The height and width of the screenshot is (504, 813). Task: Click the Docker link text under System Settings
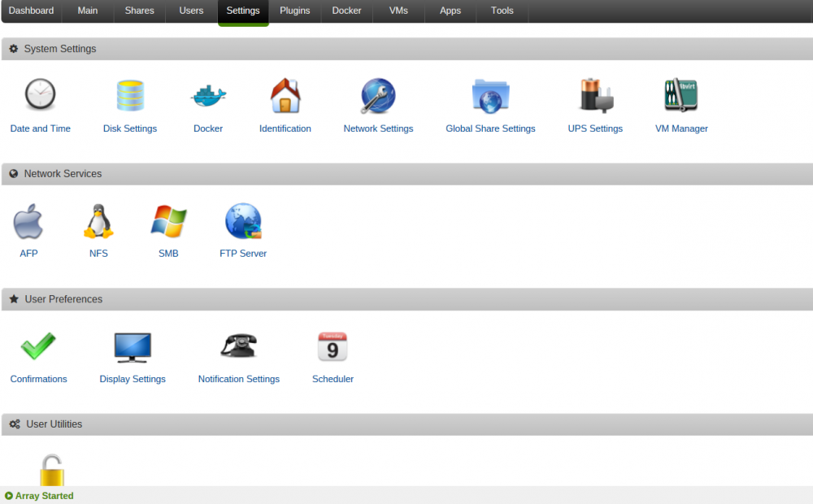[208, 128]
